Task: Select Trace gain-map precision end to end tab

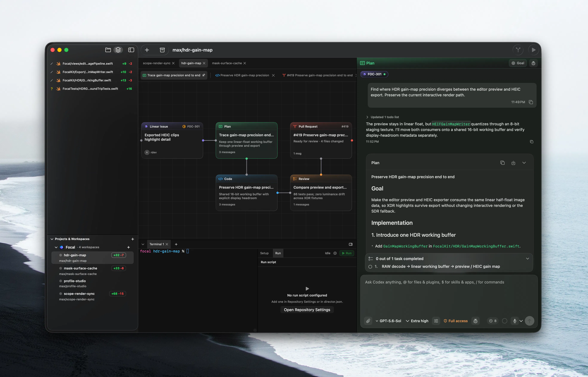Action: click(x=174, y=75)
